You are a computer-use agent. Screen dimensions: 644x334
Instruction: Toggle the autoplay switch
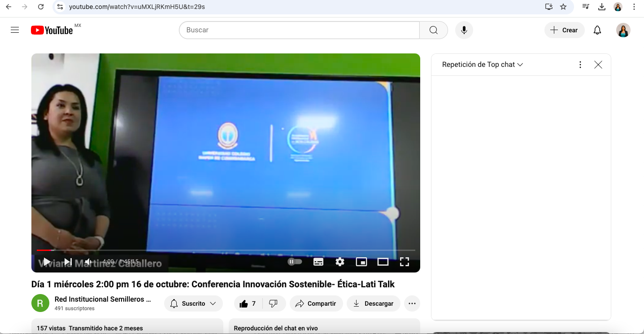click(295, 262)
